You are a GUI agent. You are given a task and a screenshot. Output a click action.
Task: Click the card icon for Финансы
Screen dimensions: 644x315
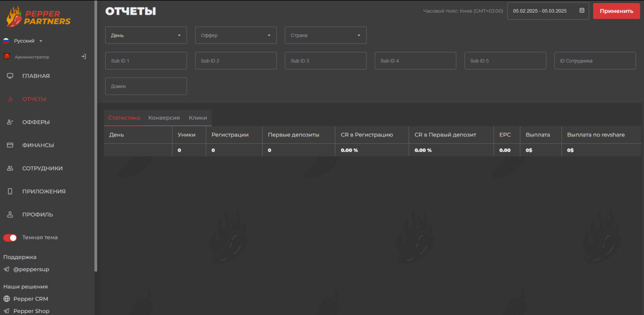[x=10, y=145]
